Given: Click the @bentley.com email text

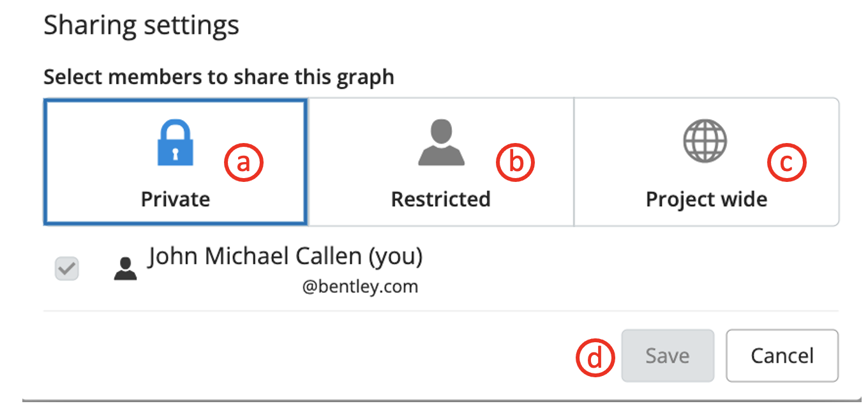Looking at the screenshot, I should 360,287.
